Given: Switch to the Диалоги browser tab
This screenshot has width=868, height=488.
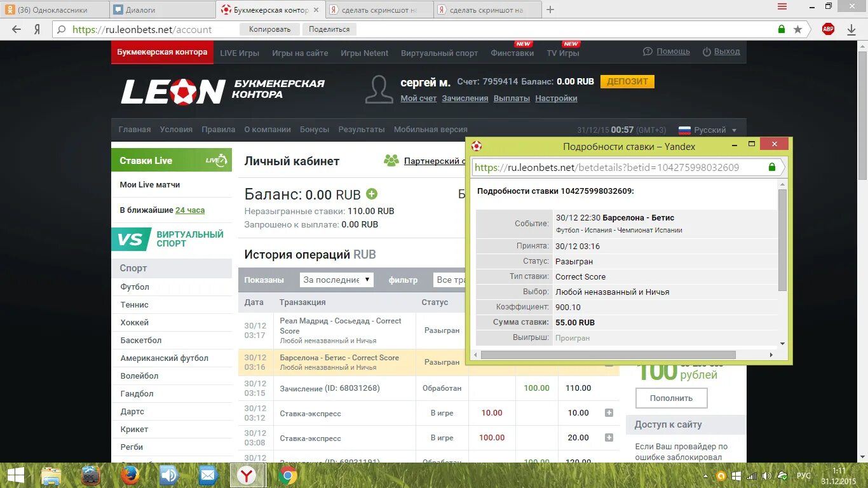Looking at the screenshot, I should pos(163,10).
